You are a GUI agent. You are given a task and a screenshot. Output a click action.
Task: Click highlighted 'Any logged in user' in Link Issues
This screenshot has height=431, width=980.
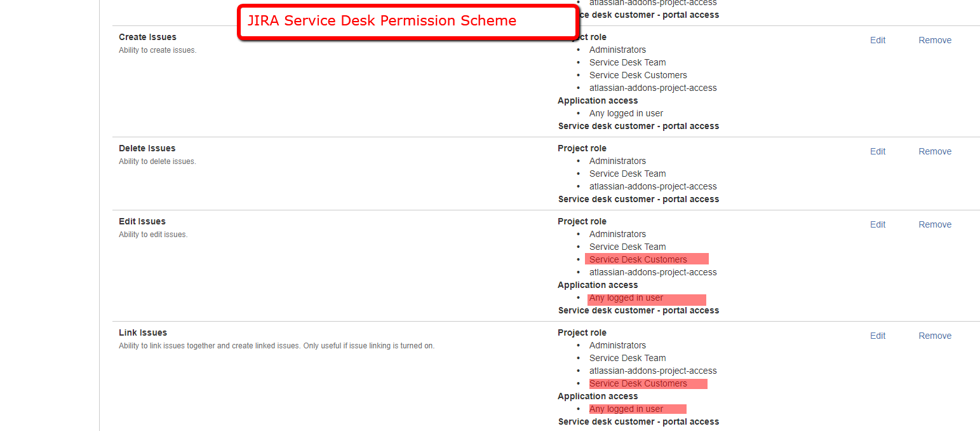click(x=626, y=409)
